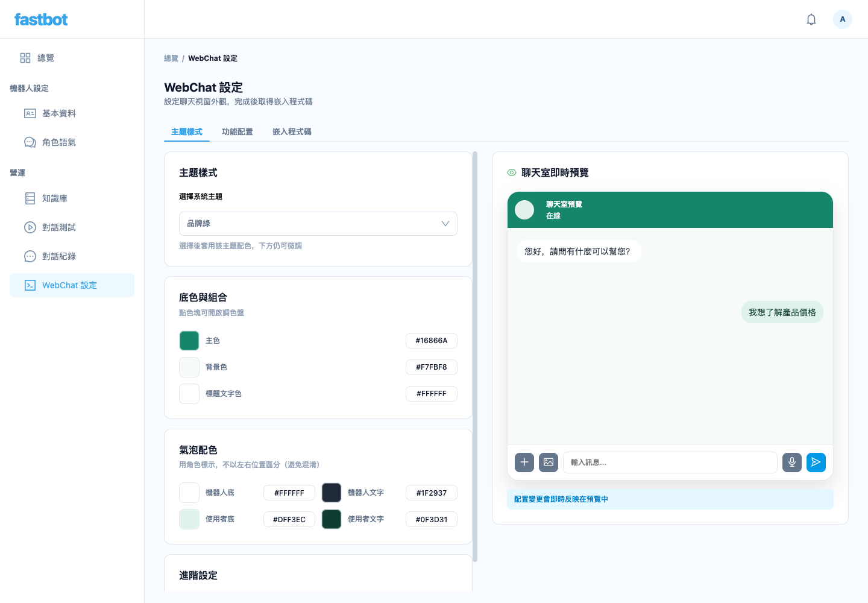Image resolution: width=868 pixels, height=603 pixels.
Task: Click the eye icon beside 聊天室即時預覽
Action: click(x=512, y=172)
